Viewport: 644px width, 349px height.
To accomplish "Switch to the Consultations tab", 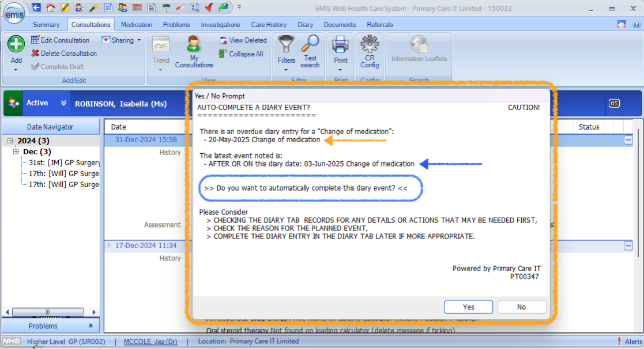I will [91, 25].
